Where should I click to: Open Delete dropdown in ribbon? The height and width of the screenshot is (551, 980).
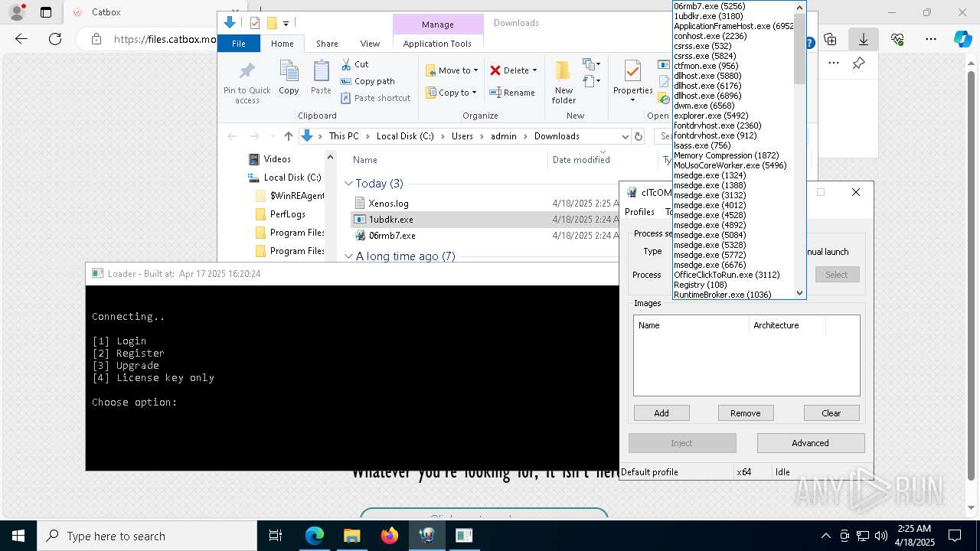click(514, 70)
